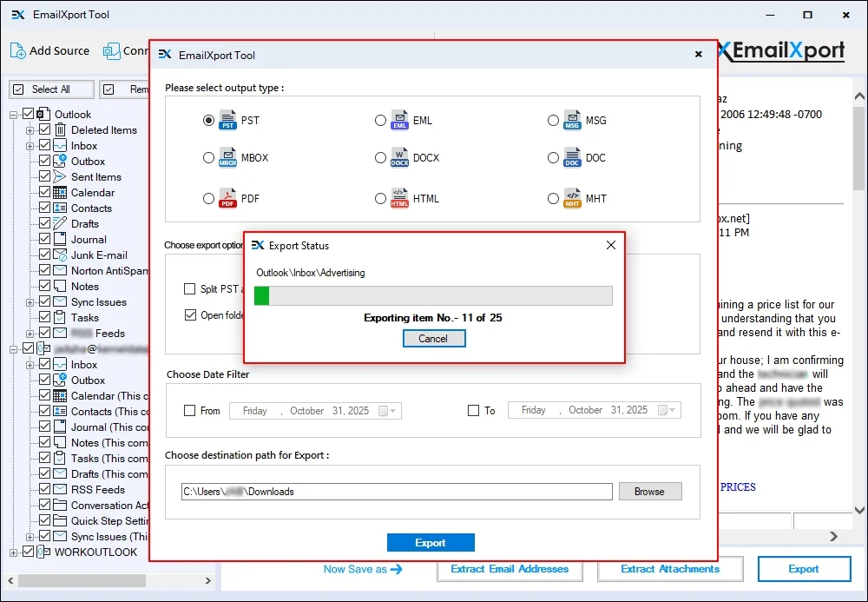Click the export progress bar

(x=434, y=296)
